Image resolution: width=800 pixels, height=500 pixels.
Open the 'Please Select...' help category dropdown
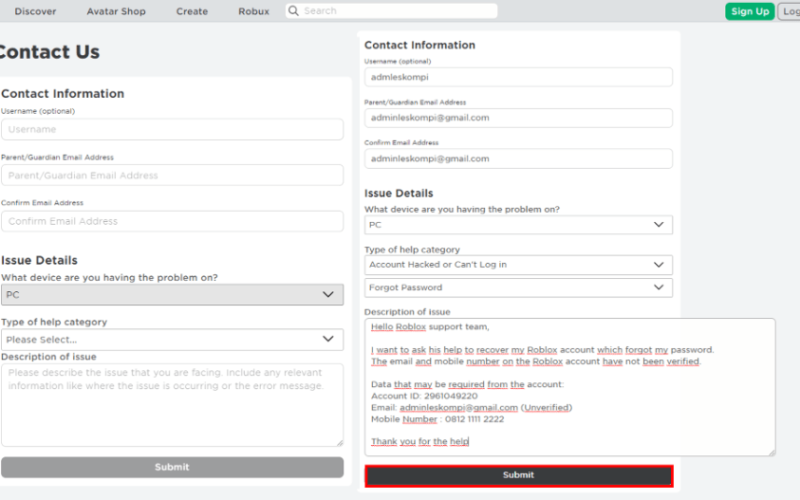tap(172, 339)
